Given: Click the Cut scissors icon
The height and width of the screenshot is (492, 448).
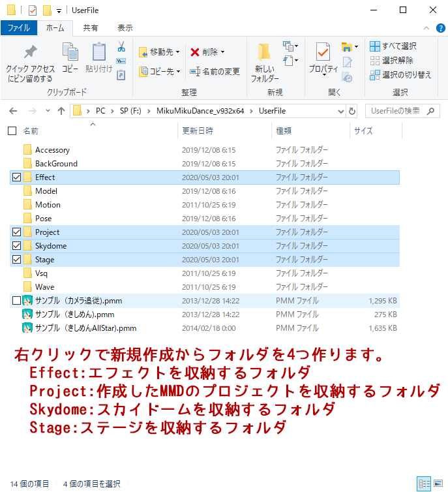Looking at the screenshot, I should (x=121, y=46).
